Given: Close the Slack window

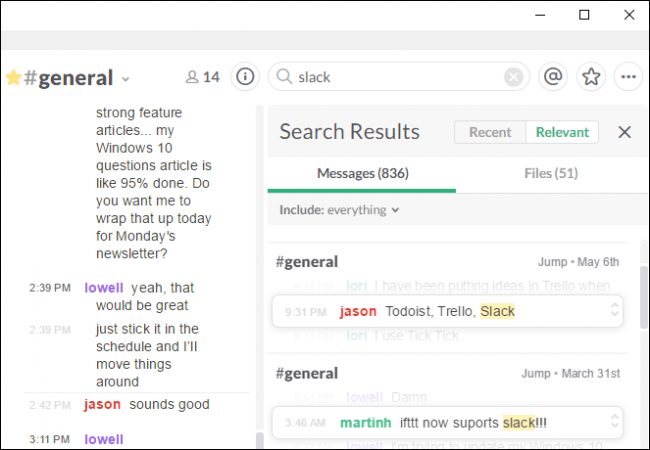Looking at the screenshot, I should pyautogui.click(x=629, y=15).
